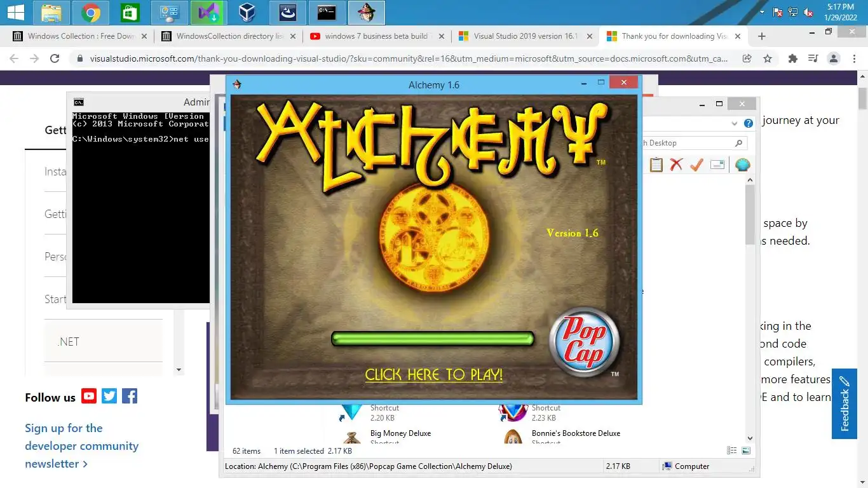Open YouTube link beside Follow us

point(89,396)
